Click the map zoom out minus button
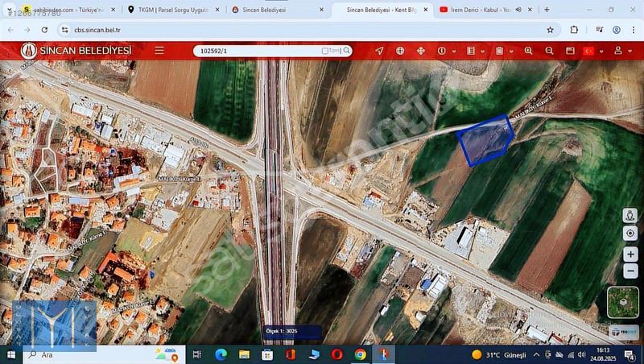644x364 pixels. (630, 271)
